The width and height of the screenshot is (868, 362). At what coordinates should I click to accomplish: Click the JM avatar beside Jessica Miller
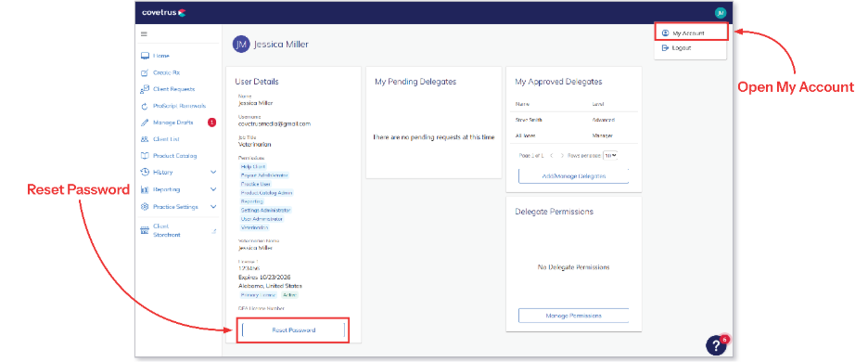[x=241, y=45]
